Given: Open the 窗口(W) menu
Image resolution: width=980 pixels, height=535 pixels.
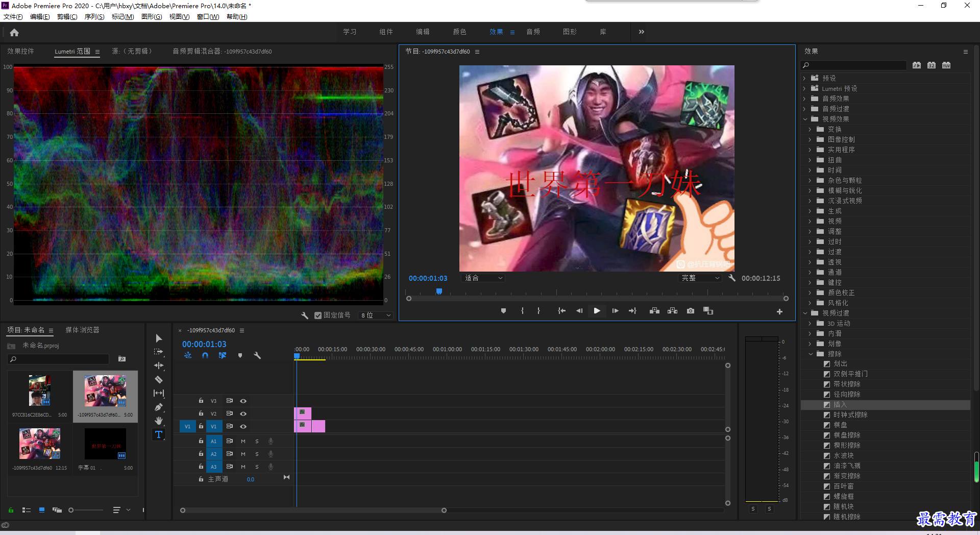Looking at the screenshot, I should [x=208, y=17].
